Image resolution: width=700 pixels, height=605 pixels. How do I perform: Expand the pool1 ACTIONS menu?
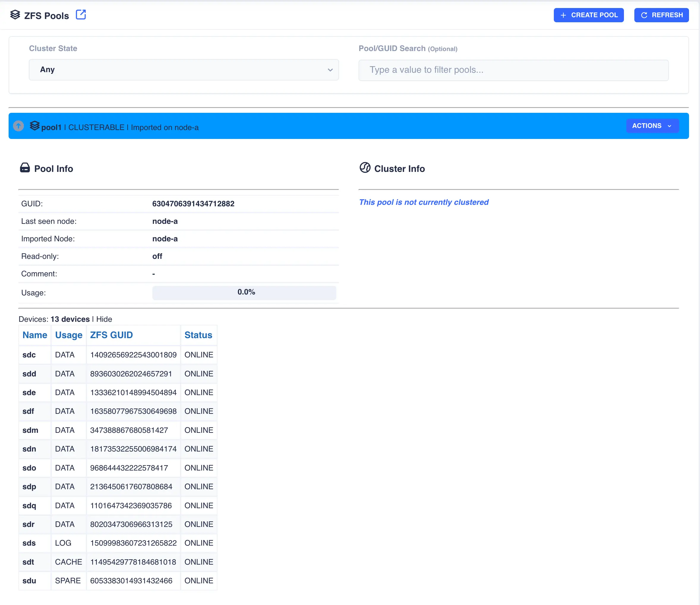click(x=652, y=126)
